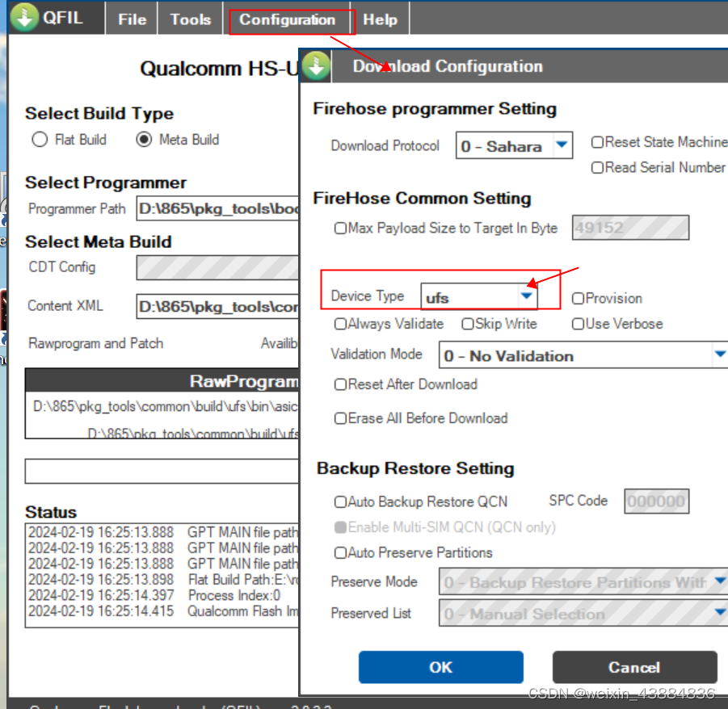Image resolution: width=728 pixels, height=709 pixels.
Task: Check Max Payload Size to Target option
Action: tap(340, 229)
